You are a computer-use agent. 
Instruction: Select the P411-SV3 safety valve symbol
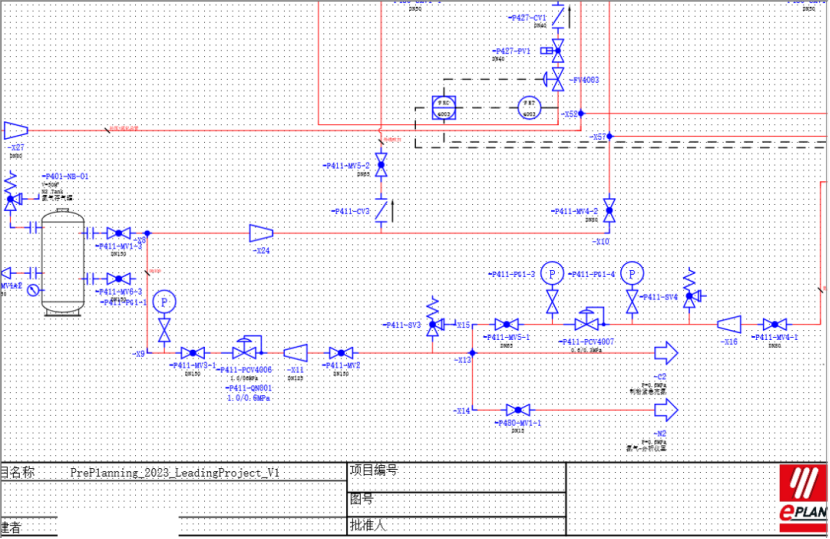(435, 317)
